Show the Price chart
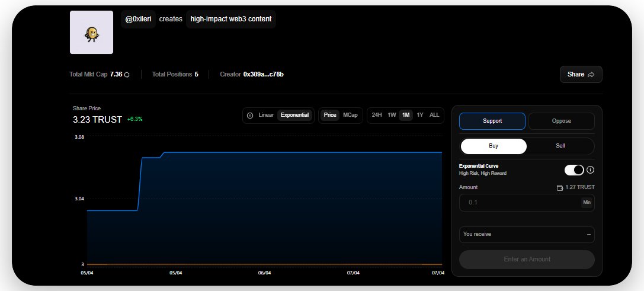Image resolution: width=644 pixels, height=291 pixels. [330, 115]
